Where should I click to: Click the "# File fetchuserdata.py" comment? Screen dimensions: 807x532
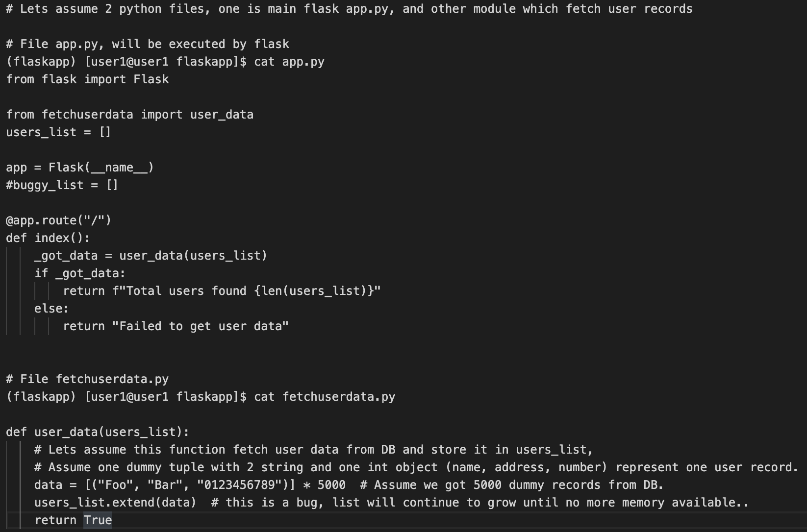tap(87, 379)
